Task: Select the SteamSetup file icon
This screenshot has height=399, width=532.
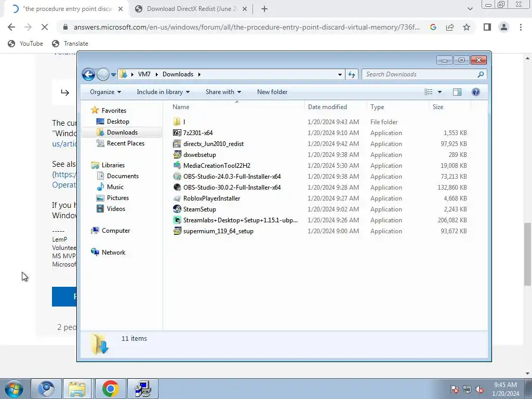Action: [177, 209]
